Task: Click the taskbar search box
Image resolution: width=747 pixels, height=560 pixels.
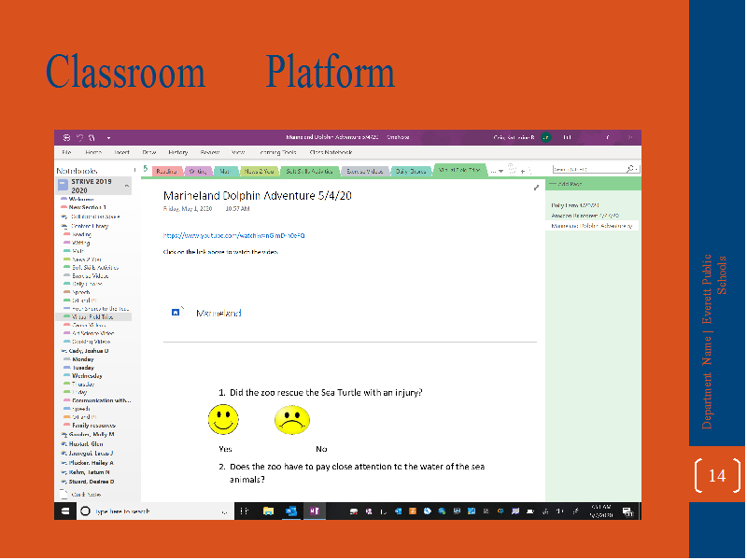Action: [155, 511]
